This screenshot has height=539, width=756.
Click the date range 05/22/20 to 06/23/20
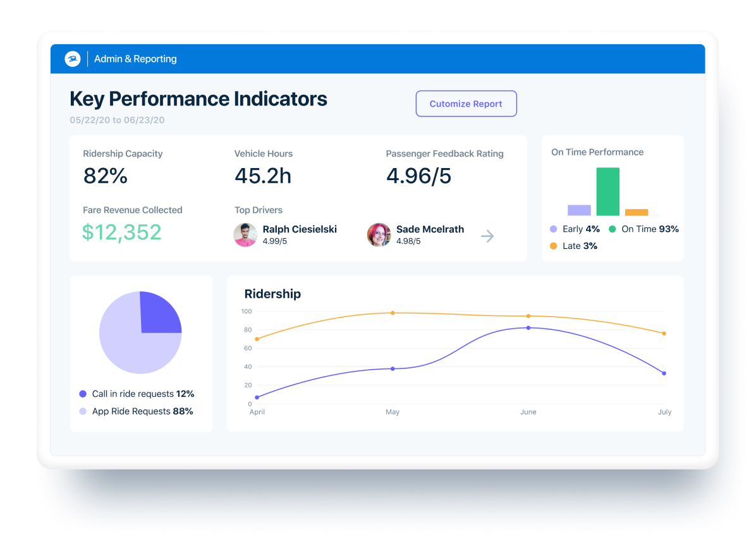[117, 120]
